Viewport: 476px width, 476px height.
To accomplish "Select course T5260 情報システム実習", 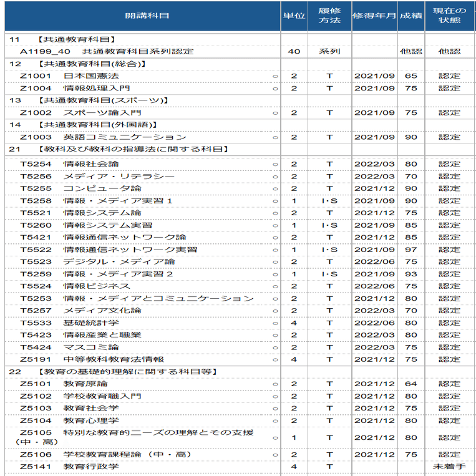I will click(x=86, y=226).
